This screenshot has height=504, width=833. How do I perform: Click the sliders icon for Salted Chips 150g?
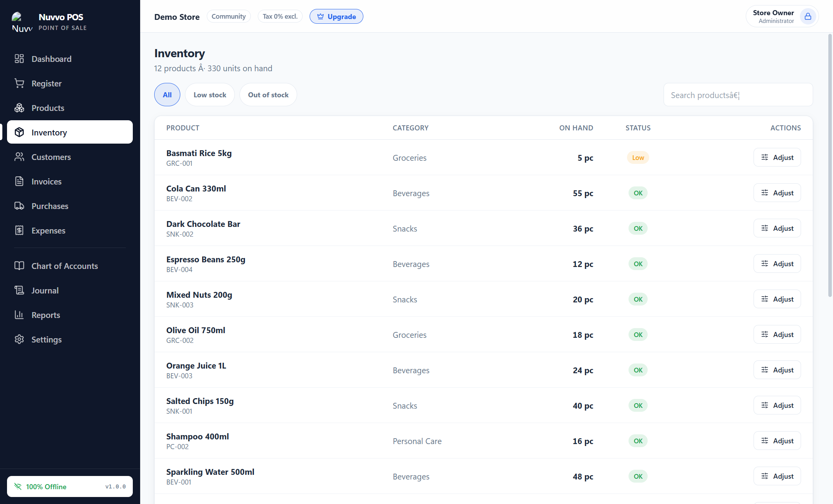[765, 405]
